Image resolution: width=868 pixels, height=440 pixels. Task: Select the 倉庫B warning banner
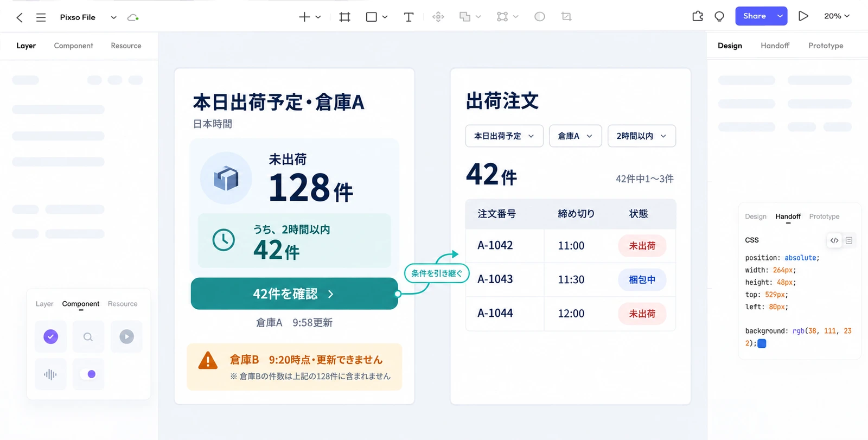pos(295,367)
